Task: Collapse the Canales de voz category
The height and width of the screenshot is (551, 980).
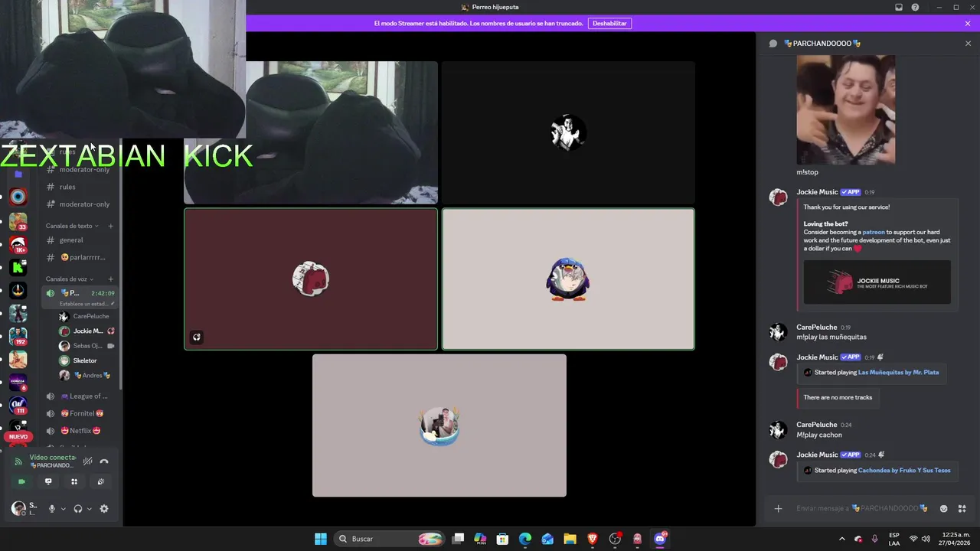Action: pos(70,279)
